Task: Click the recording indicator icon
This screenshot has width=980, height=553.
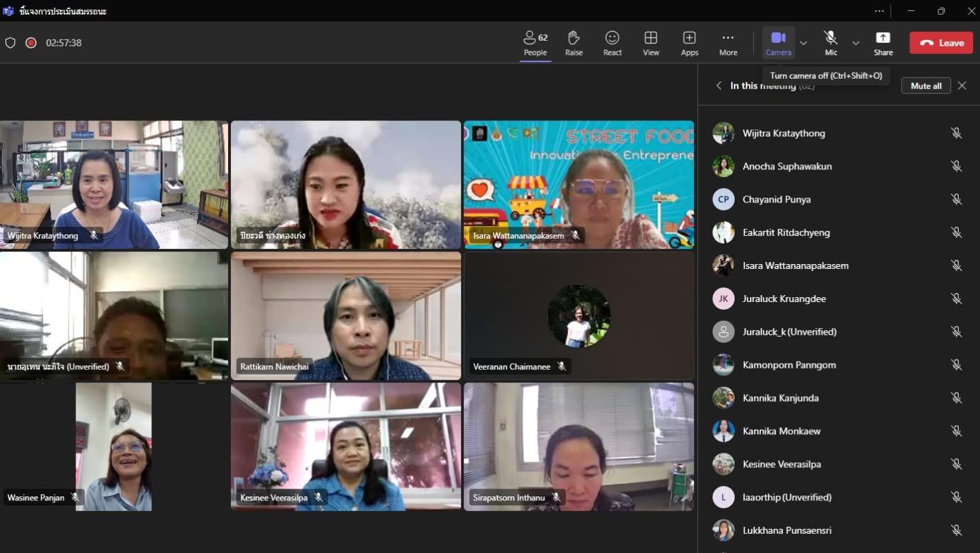Action: (x=31, y=43)
